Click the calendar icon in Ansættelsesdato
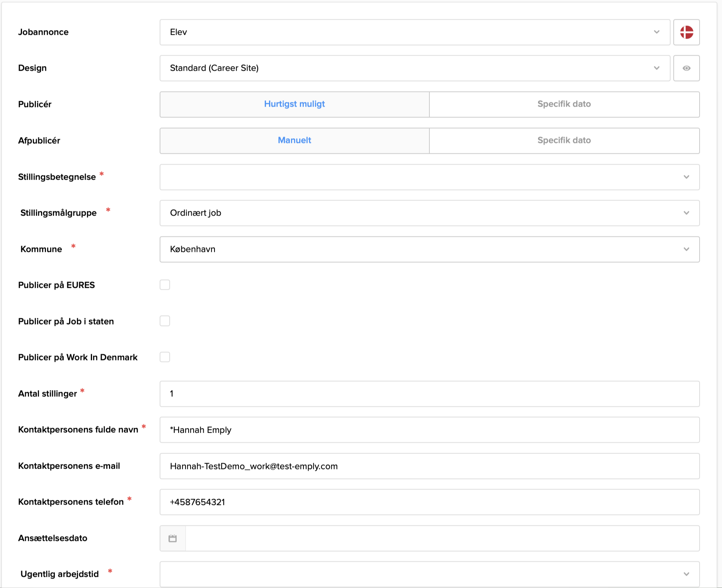722x588 pixels. [x=173, y=538]
